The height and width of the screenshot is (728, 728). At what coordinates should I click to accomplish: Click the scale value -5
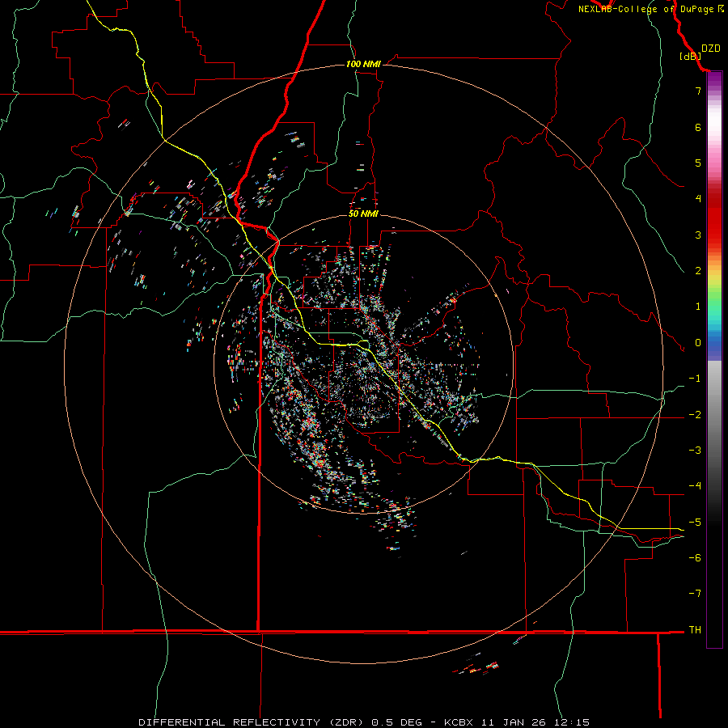695,523
